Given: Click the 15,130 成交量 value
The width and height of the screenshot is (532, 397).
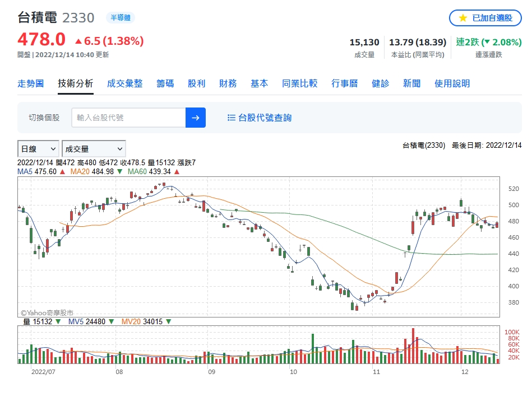Looking at the screenshot, I should (x=364, y=43).
